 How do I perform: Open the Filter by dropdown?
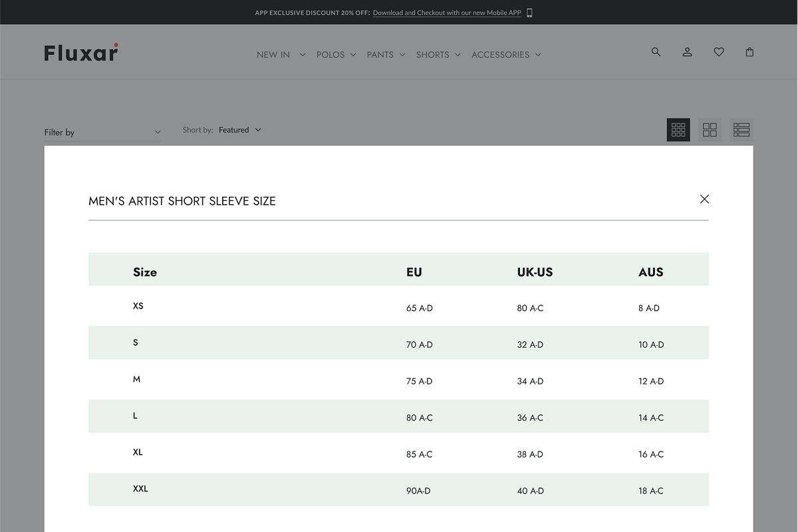tap(102, 132)
